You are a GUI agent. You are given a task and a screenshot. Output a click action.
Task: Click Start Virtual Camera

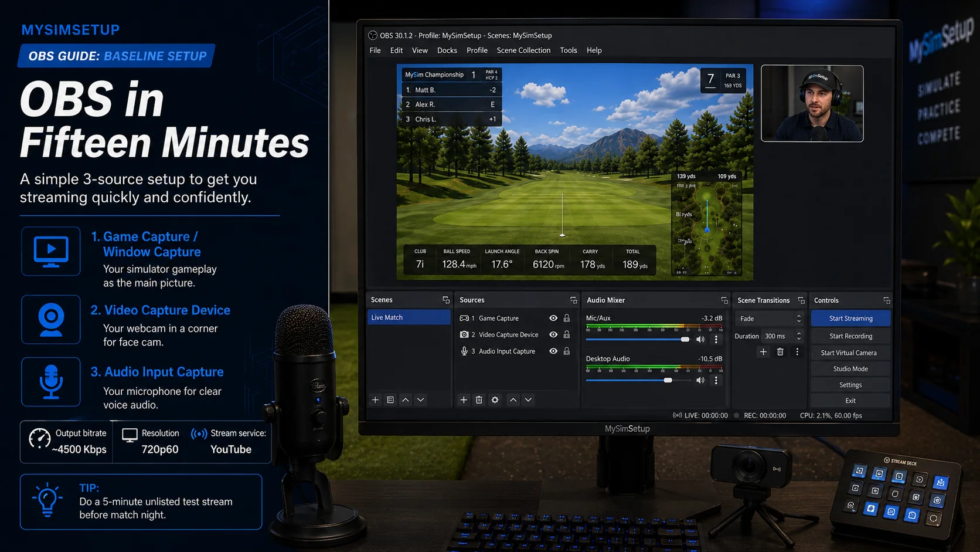point(850,353)
